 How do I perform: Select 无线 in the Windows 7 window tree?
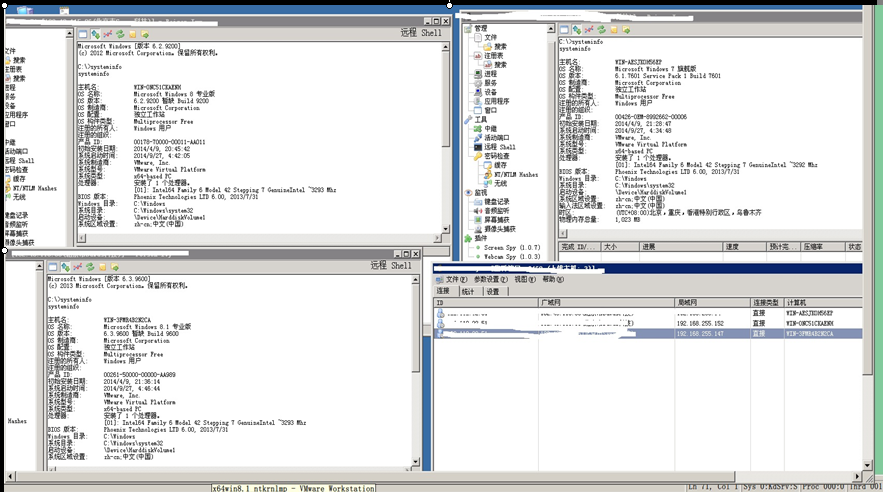500,184
